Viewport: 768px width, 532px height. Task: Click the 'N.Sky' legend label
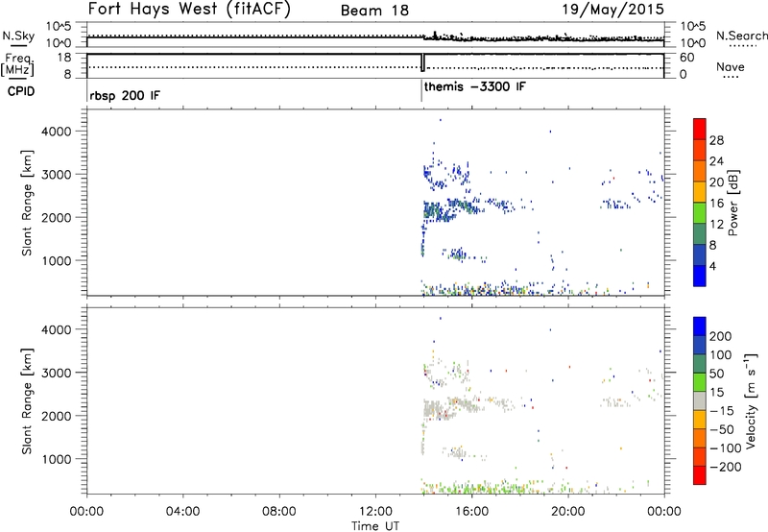[18, 36]
